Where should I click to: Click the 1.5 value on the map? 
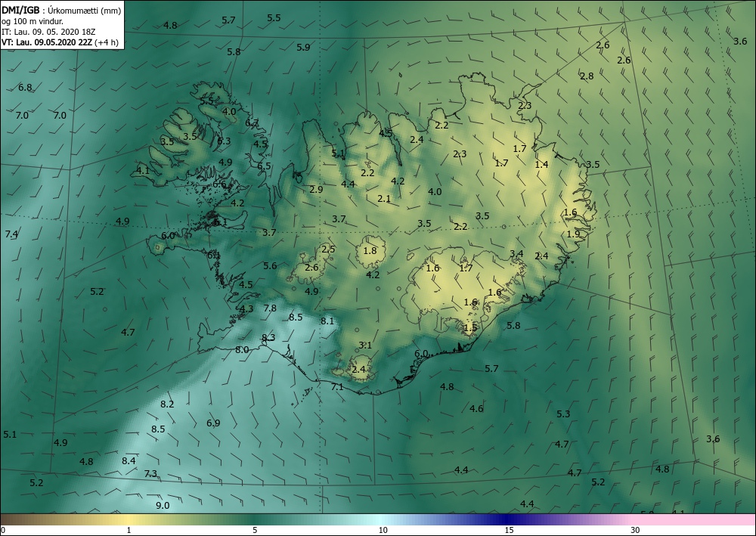(470, 327)
